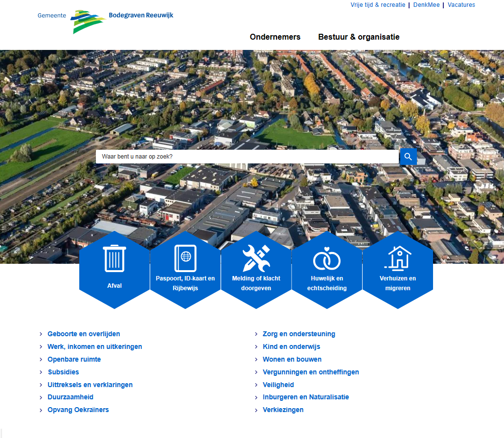
Task: Go to Duurzaamheid page
Action: click(70, 397)
